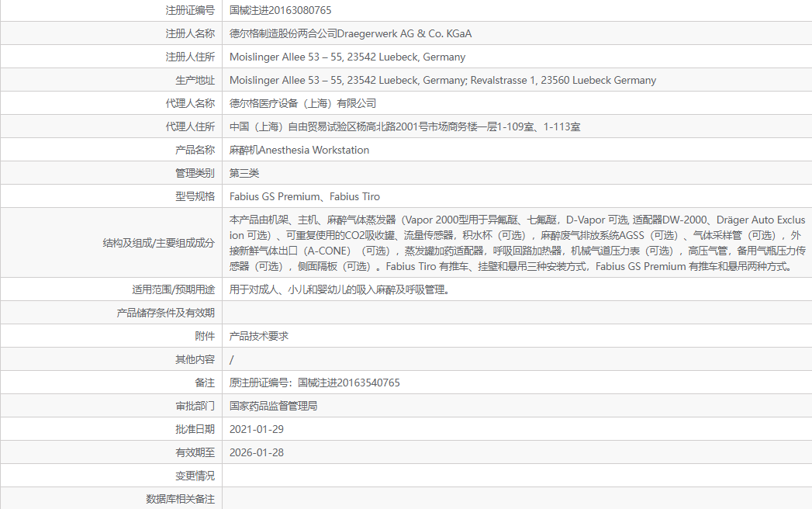Viewport: 812px width, 509px height.
Task: Click the 结构及组成/主要组成成分 label
Action: coord(158,243)
